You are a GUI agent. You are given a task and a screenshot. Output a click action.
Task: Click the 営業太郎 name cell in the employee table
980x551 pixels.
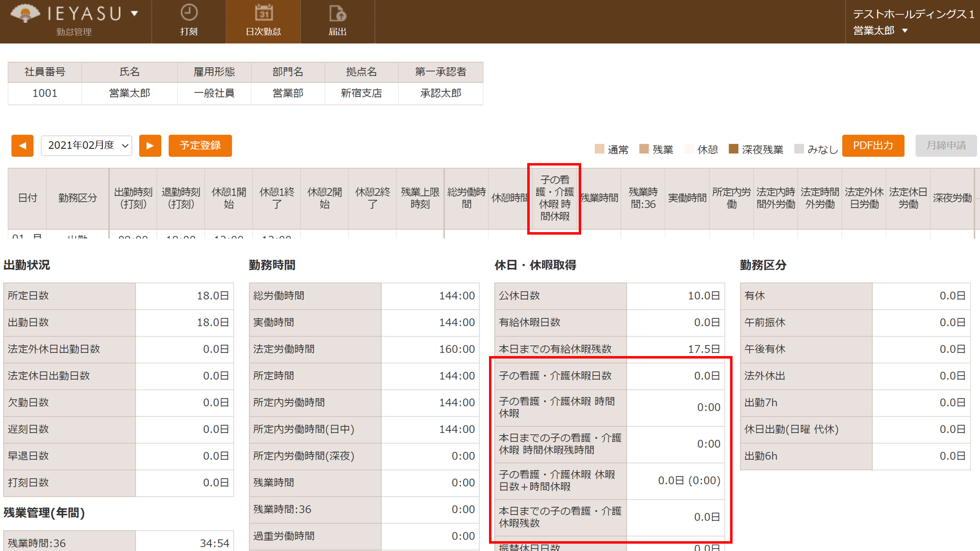129,93
